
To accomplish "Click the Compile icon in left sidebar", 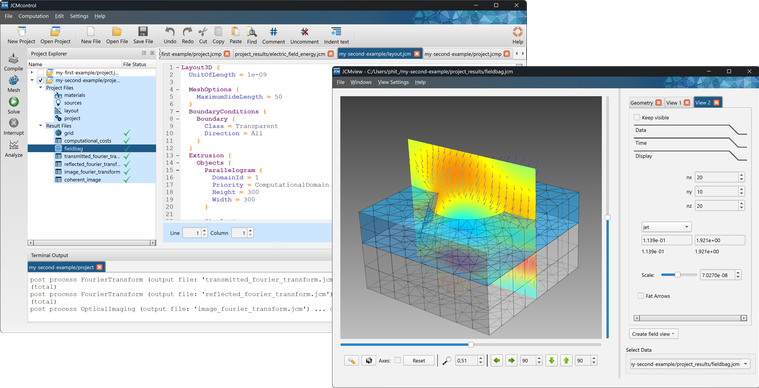I will pyautogui.click(x=13, y=59).
